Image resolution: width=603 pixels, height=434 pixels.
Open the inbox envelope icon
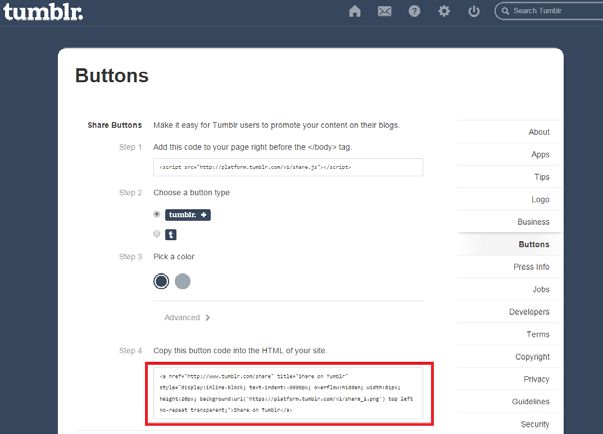click(385, 11)
